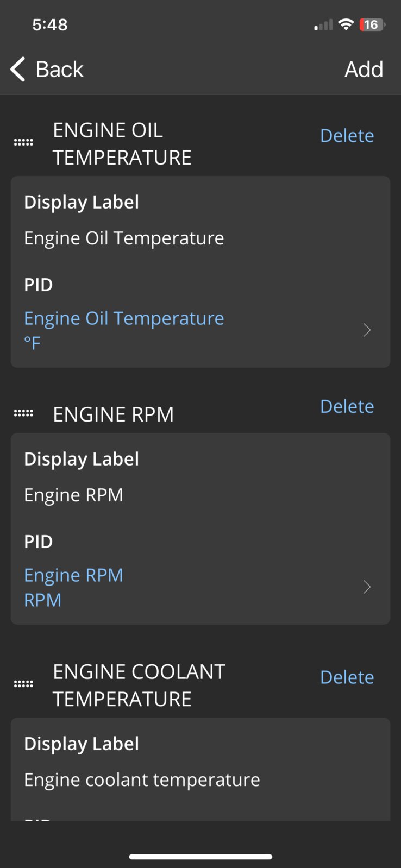Tap the home indicator bar
This screenshot has height=868, width=401.
coord(200,857)
